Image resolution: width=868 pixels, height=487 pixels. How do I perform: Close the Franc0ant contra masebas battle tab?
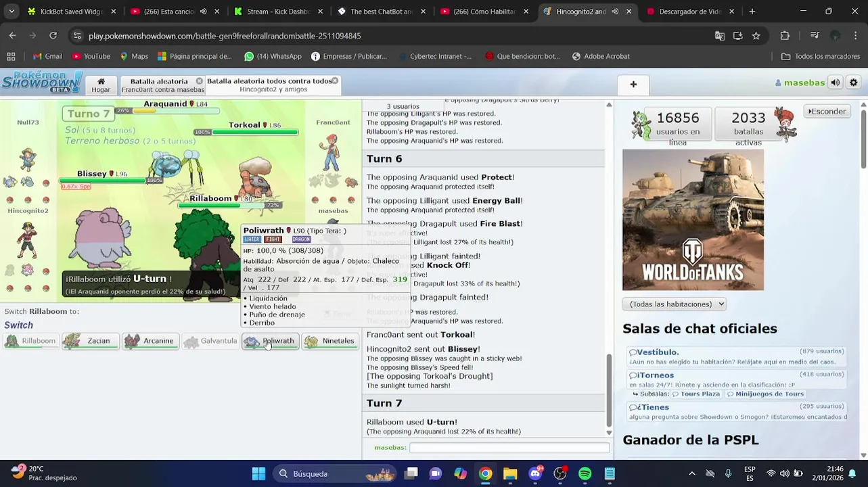point(199,81)
